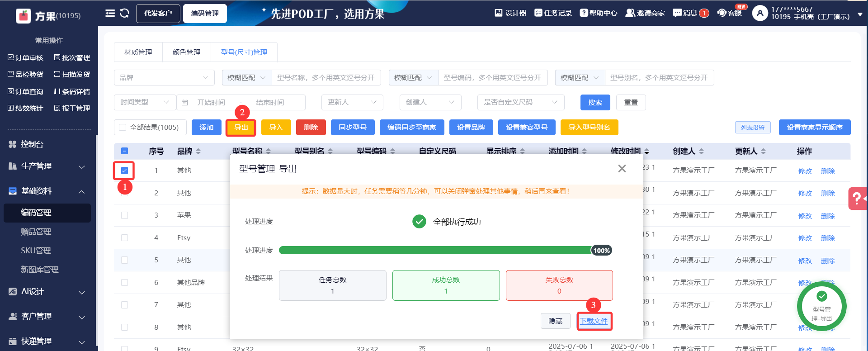Open SKU管理 in the sidebar
868x351 pixels.
click(36, 251)
